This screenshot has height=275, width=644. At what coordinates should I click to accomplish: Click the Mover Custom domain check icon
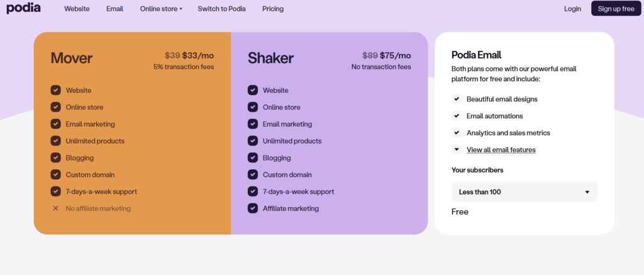(x=55, y=174)
